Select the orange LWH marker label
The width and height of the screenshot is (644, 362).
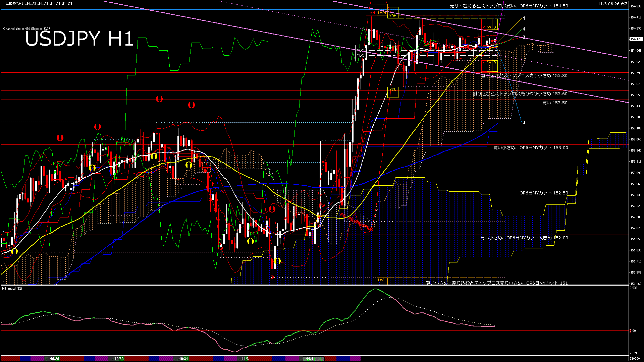coord(382,12)
